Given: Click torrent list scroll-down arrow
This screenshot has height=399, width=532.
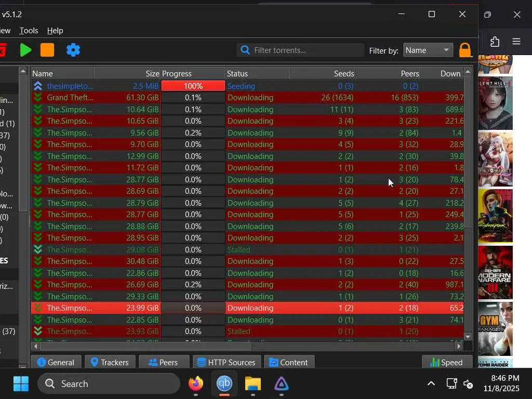Looking at the screenshot, I should [468, 337].
